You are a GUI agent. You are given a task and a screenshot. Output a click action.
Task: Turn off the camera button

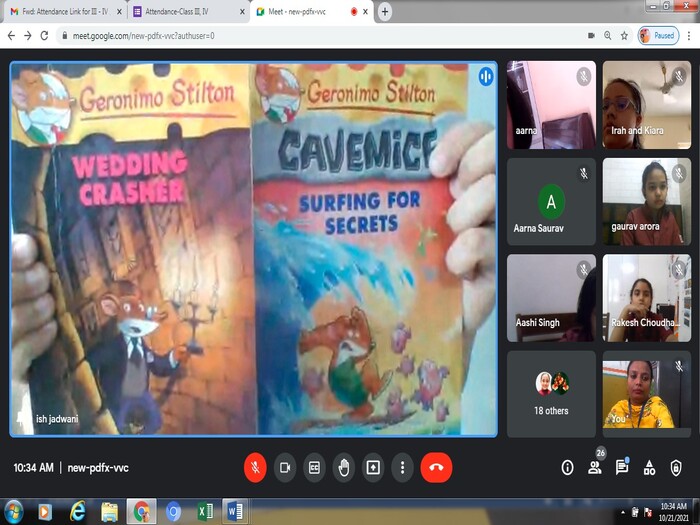point(285,467)
